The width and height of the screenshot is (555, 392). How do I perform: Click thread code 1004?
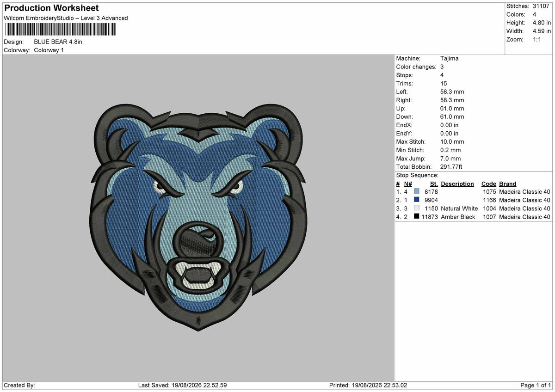click(489, 208)
